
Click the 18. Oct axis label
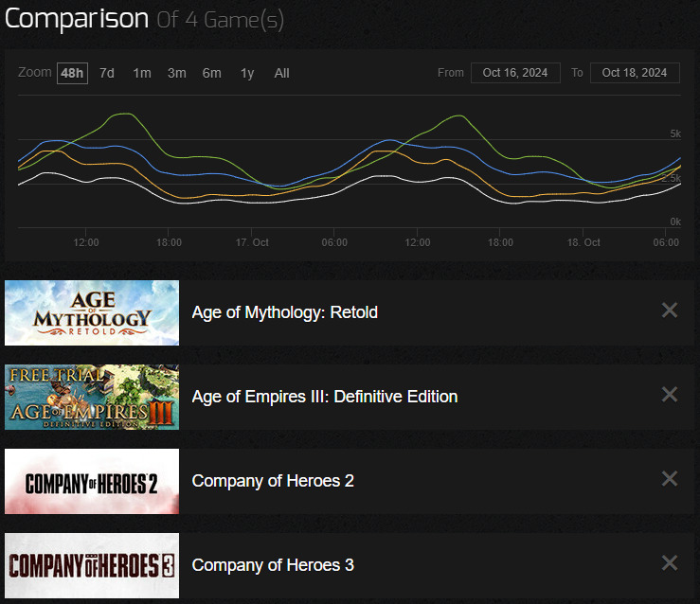[583, 242]
